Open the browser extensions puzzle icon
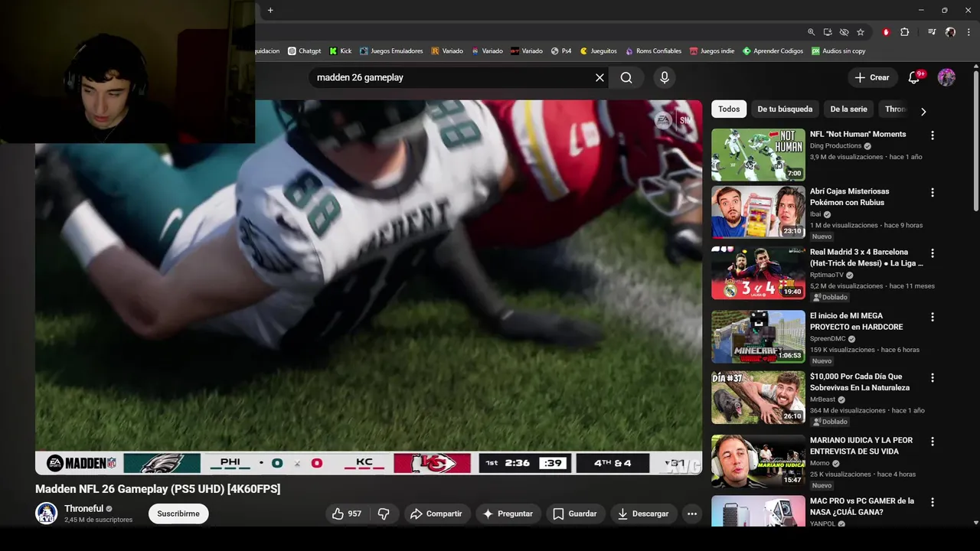 [904, 32]
